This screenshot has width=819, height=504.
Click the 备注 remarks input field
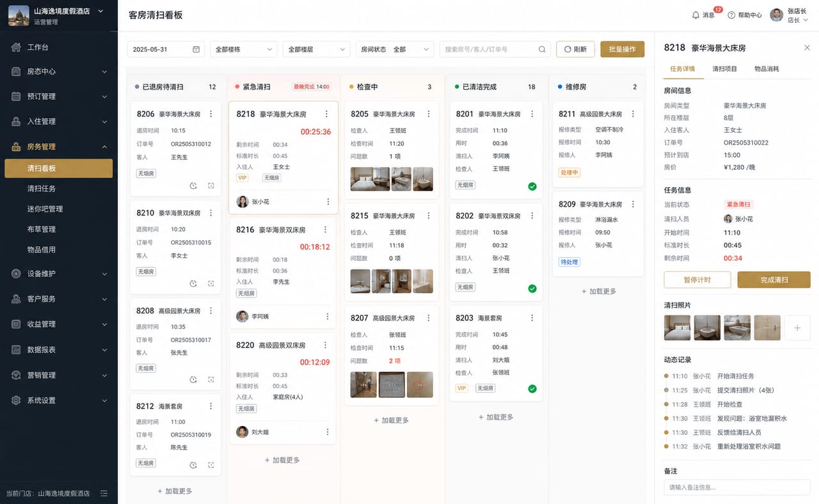[x=737, y=487]
